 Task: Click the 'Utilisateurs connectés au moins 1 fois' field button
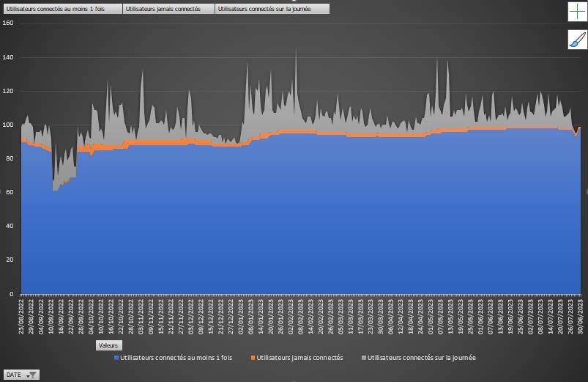(62, 9)
